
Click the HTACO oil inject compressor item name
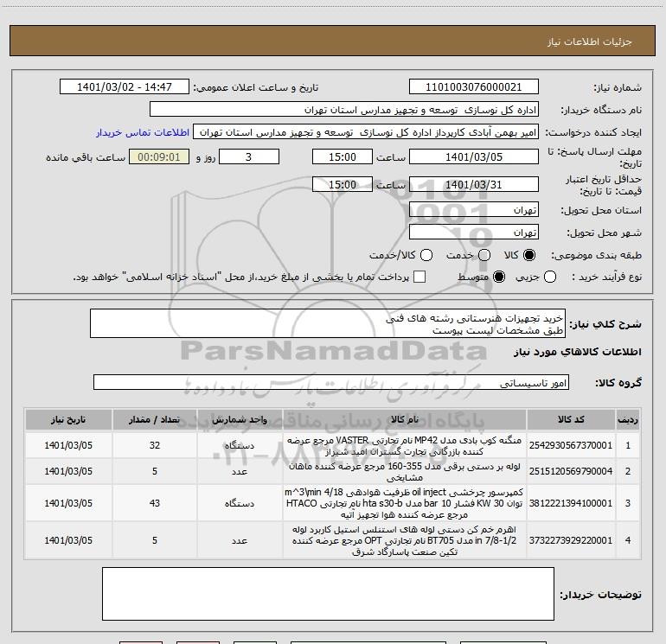(405, 503)
